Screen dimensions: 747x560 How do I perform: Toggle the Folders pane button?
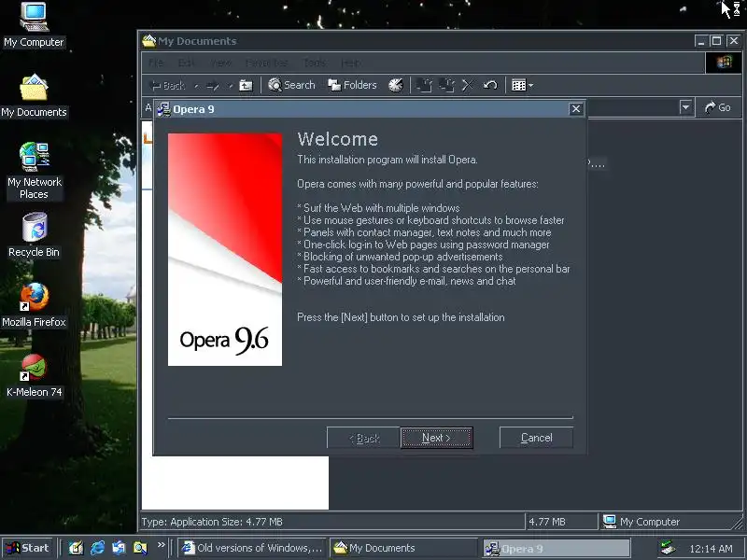(x=353, y=85)
